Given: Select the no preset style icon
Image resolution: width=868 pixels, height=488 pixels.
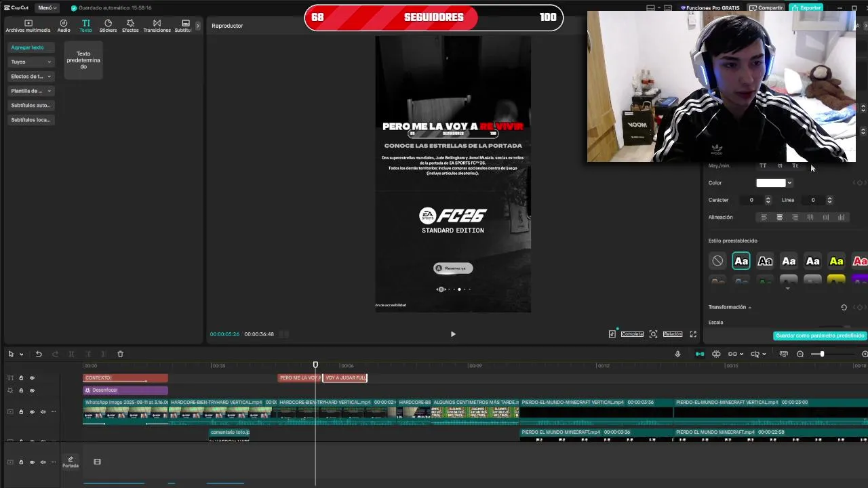Looking at the screenshot, I should 717,261.
